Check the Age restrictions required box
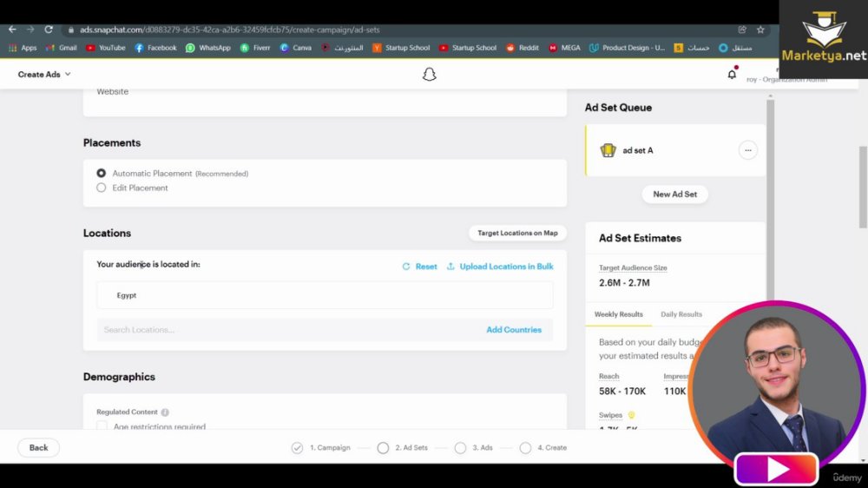868x488 pixels. pos(102,426)
